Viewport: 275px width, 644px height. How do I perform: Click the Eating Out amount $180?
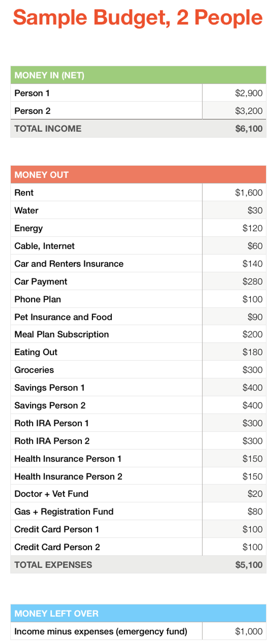[x=252, y=352]
